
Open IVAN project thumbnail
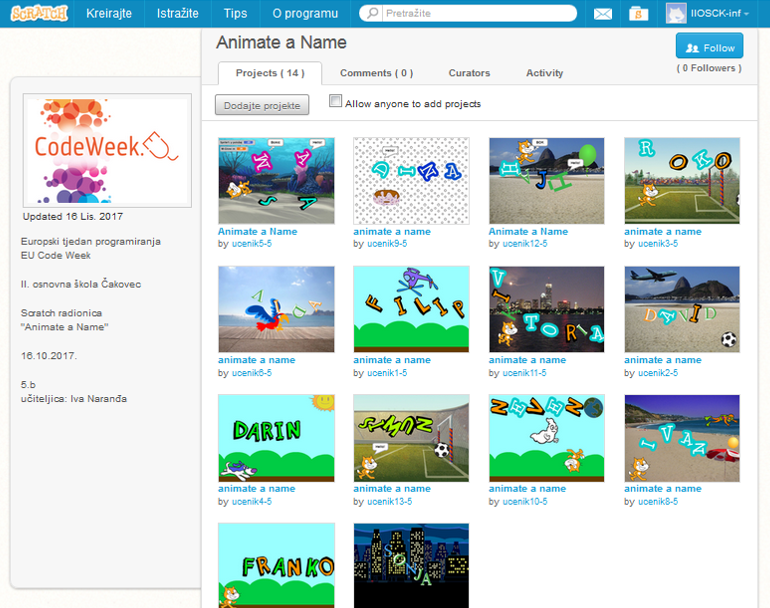[x=682, y=438]
